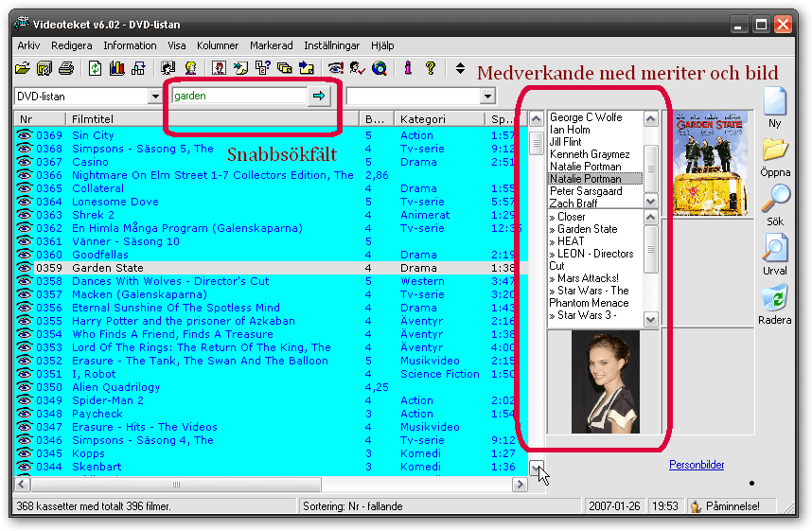Click the green arrow quick search button
Image resolution: width=812 pixels, height=531 pixels.
pyautogui.click(x=319, y=96)
